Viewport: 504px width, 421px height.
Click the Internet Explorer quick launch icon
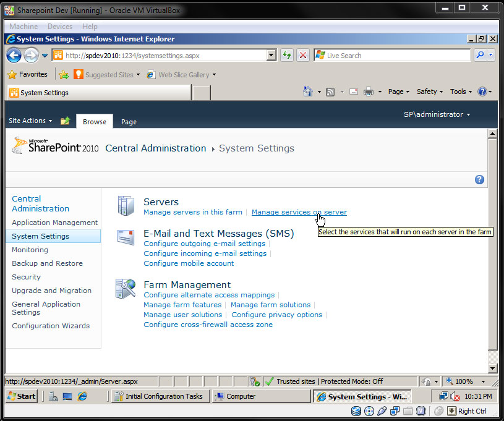(82, 396)
